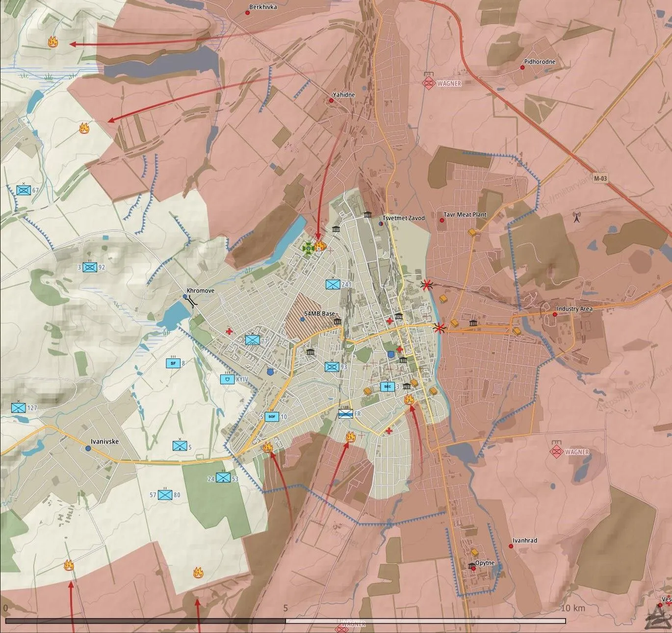Select the building icon left of Tsvetmet Zavod

pos(367,215)
